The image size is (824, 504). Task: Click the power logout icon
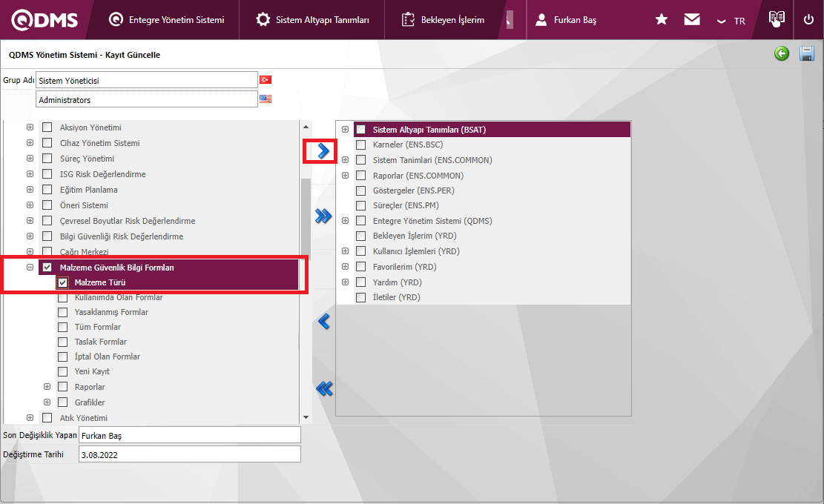[x=808, y=19]
